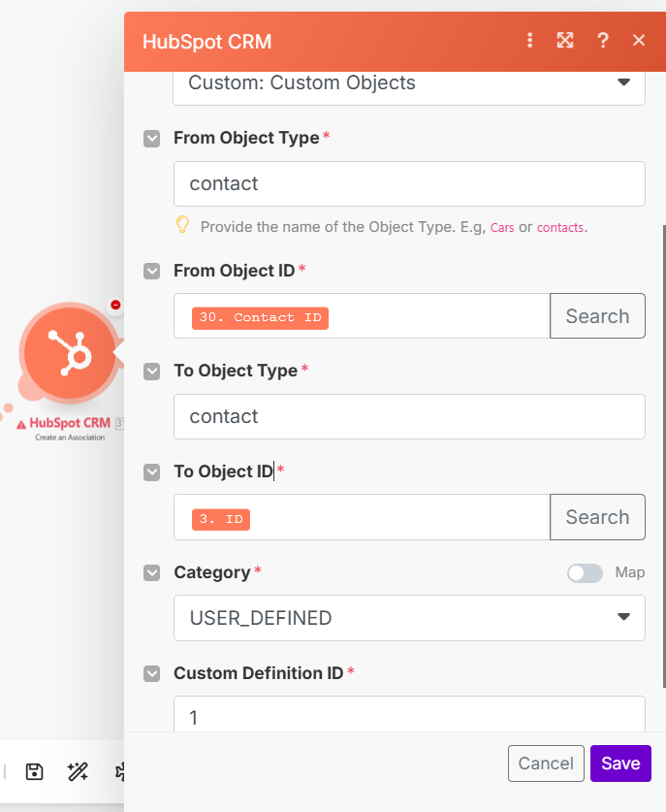Collapse the To Object ID field toggle

tap(152, 472)
